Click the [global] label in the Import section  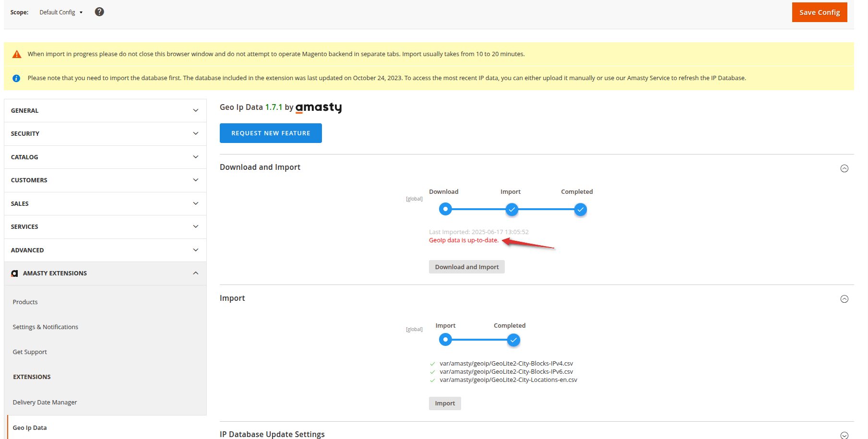[x=414, y=330]
